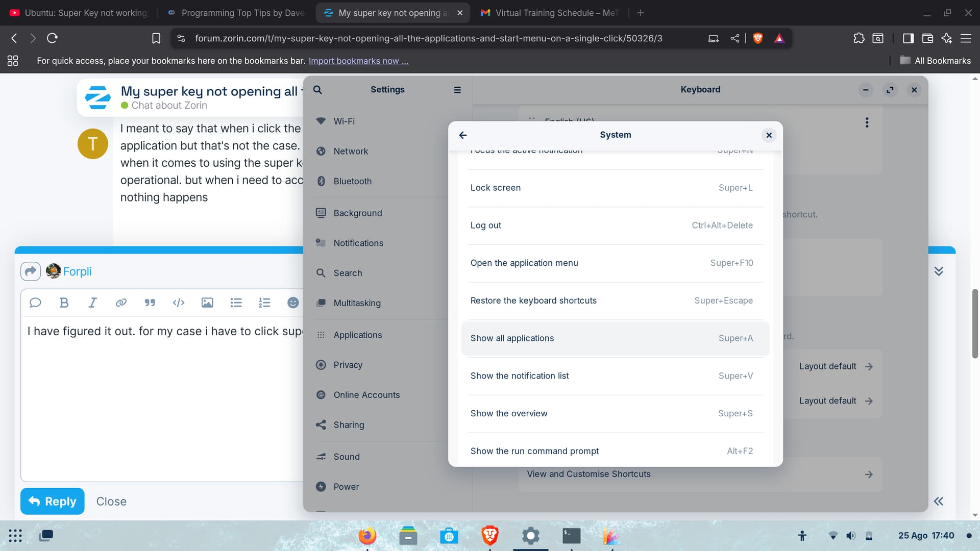
Task: Select Multitasking in Settings sidebar
Action: click(x=357, y=303)
